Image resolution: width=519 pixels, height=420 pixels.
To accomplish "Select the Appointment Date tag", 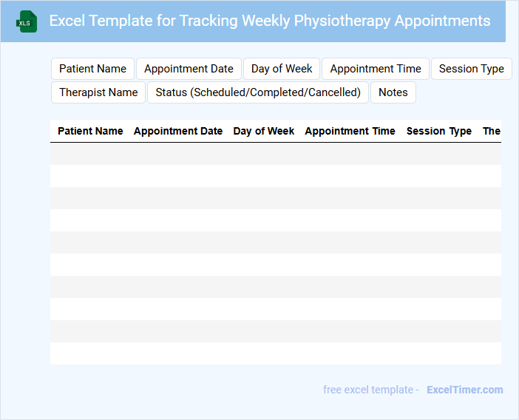I will pyautogui.click(x=189, y=69).
